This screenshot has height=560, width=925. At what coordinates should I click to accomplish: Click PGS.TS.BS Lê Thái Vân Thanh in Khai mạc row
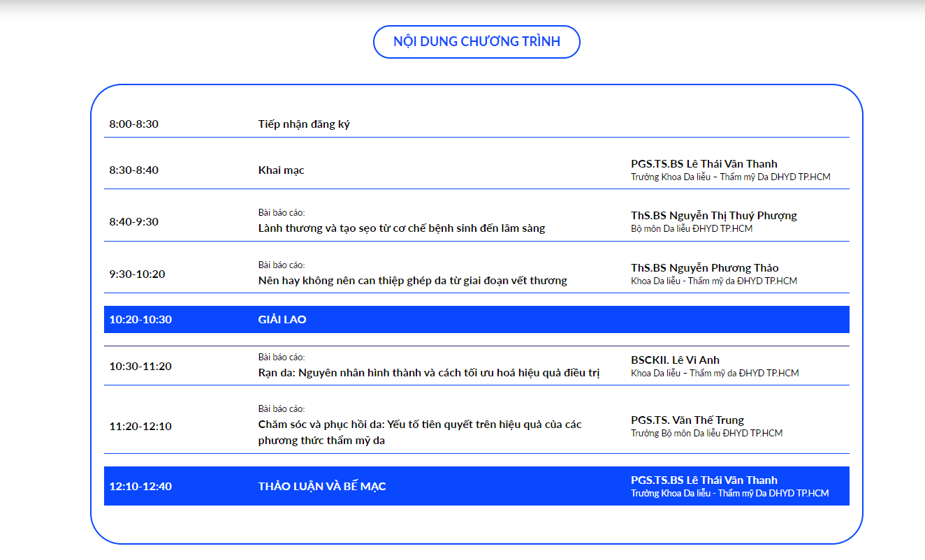(704, 164)
